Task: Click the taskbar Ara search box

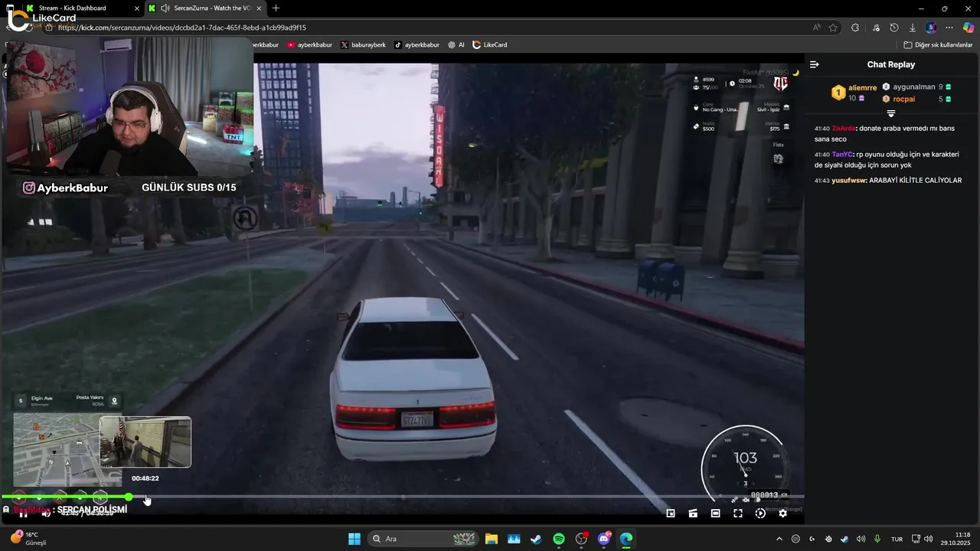Action: (424, 539)
